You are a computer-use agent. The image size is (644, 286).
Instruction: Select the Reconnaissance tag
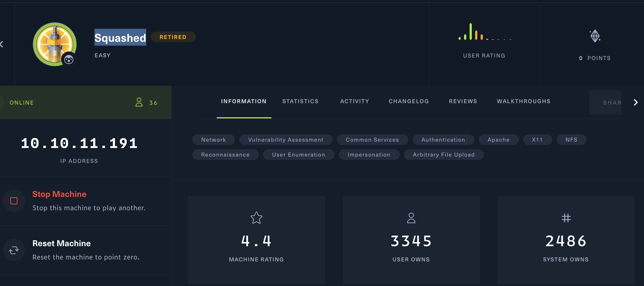coord(226,155)
